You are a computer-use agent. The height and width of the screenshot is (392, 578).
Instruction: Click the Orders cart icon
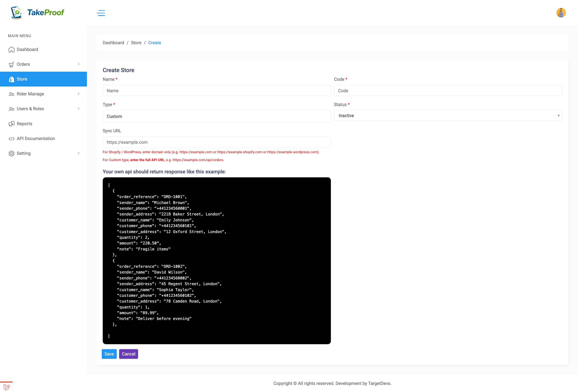11,64
